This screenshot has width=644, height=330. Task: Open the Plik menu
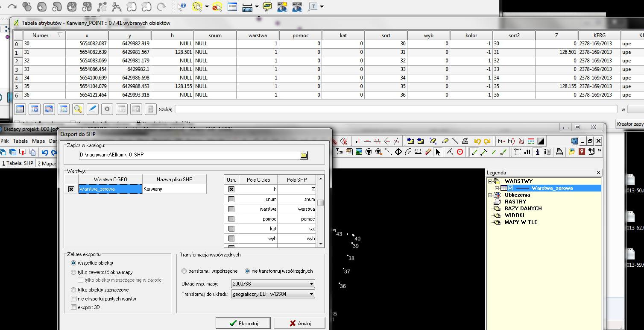(5, 141)
